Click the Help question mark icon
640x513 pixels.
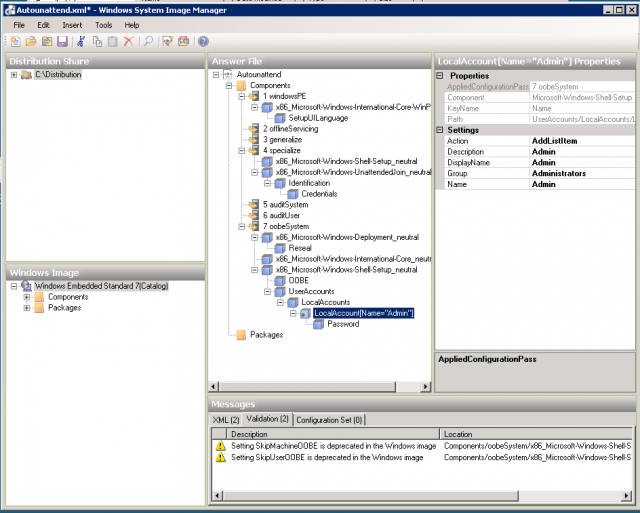(x=203, y=41)
